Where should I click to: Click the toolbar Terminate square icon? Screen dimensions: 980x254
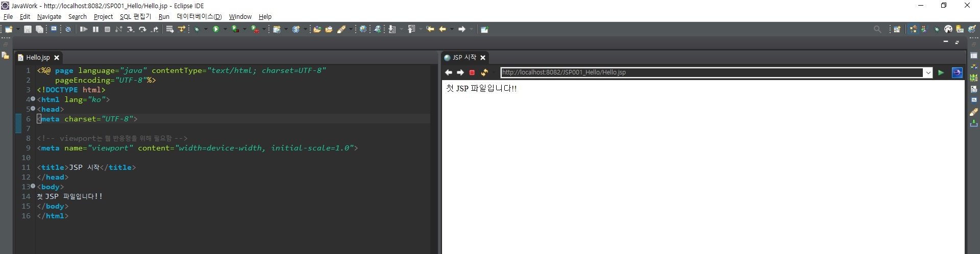pyautogui.click(x=107, y=30)
